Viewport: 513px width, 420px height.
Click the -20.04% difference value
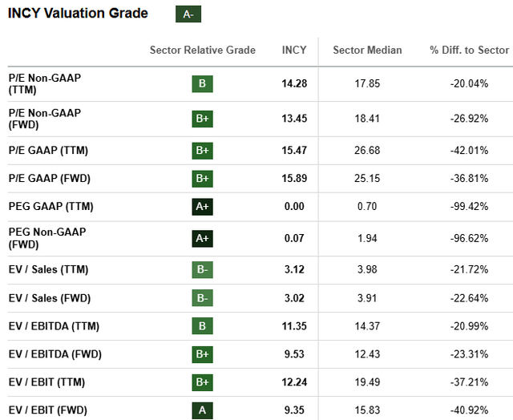click(470, 83)
